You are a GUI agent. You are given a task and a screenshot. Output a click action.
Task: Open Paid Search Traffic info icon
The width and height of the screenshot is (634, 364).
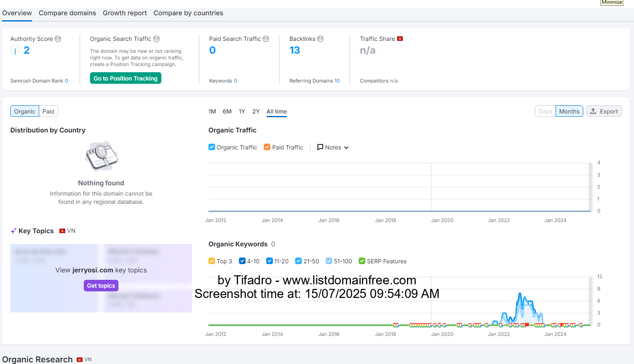pyautogui.click(x=266, y=39)
